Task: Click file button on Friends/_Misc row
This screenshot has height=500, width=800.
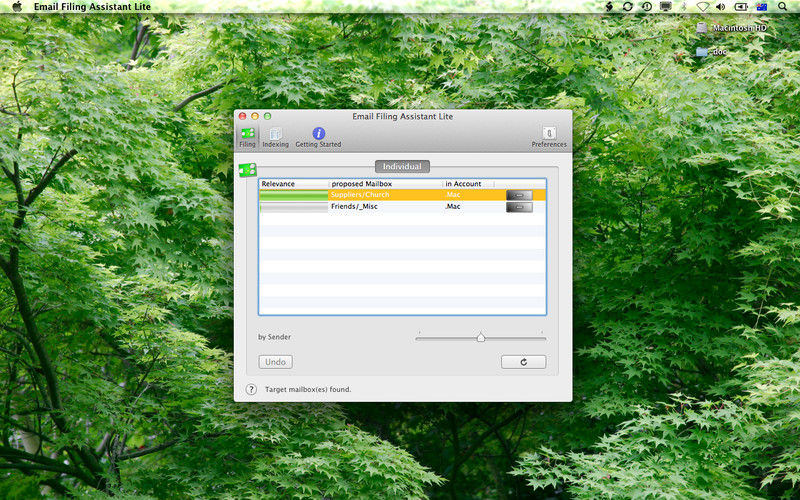Action: 519,207
